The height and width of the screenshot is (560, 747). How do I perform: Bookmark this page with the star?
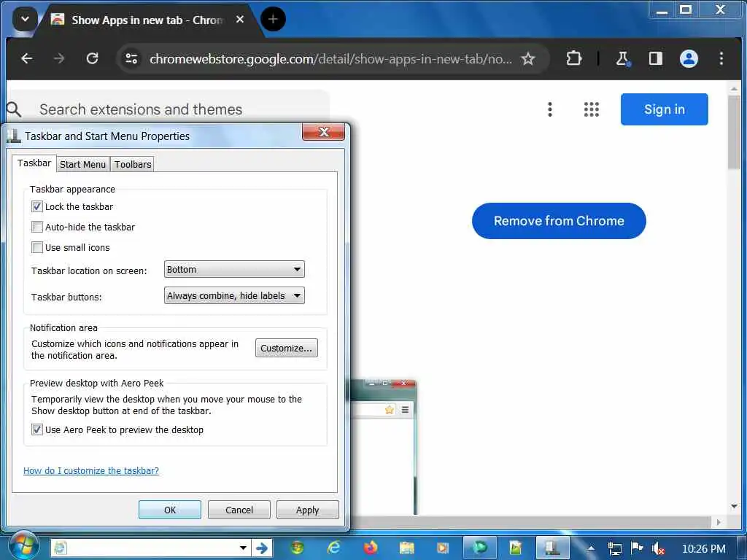pos(528,59)
